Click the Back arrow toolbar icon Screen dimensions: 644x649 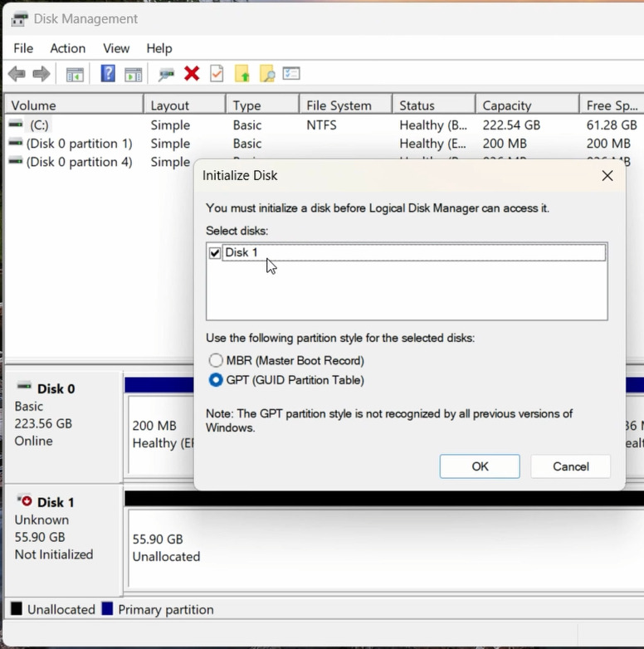[17, 74]
